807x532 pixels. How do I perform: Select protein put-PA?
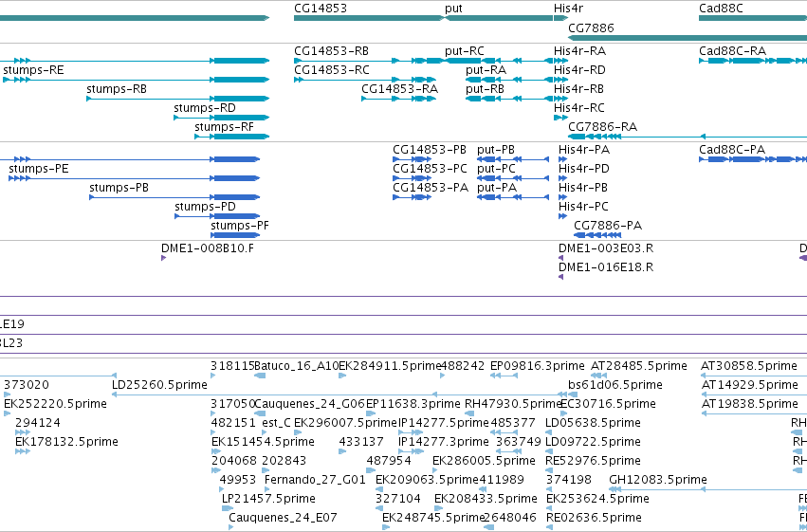[x=513, y=197]
